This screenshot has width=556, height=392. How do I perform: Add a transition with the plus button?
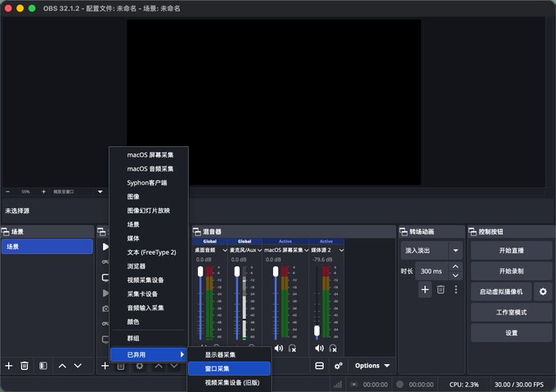[x=425, y=290]
